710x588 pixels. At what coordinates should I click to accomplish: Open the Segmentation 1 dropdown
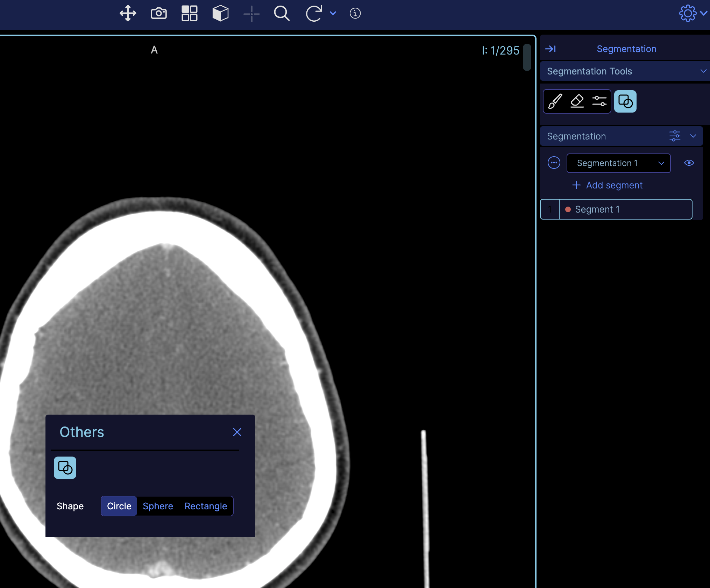(x=618, y=163)
